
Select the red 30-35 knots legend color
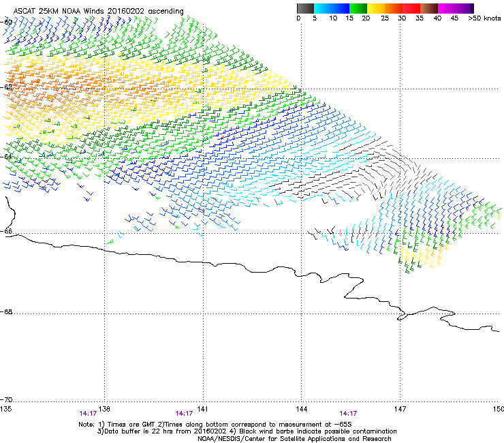(x=411, y=8)
